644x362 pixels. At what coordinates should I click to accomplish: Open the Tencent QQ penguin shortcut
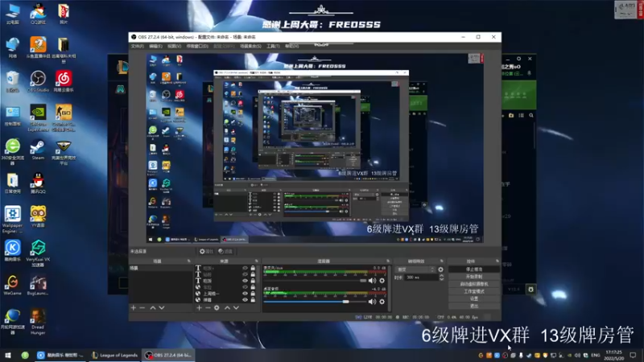click(38, 183)
